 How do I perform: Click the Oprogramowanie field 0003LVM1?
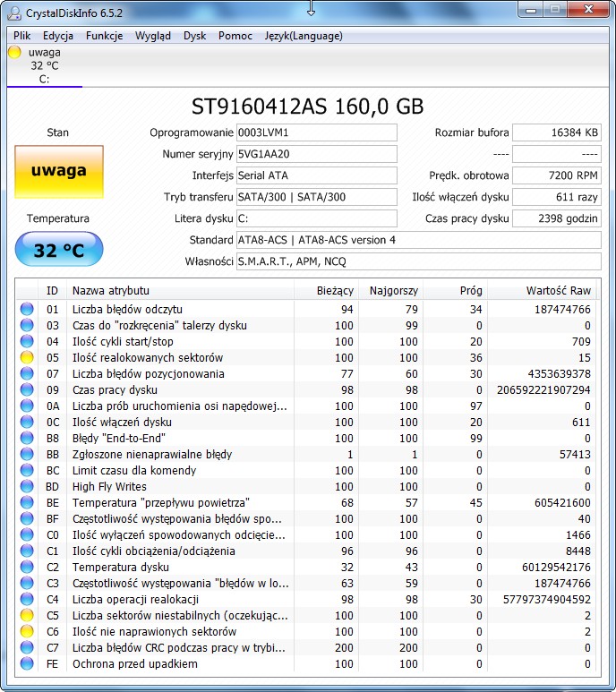tap(317, 132)
